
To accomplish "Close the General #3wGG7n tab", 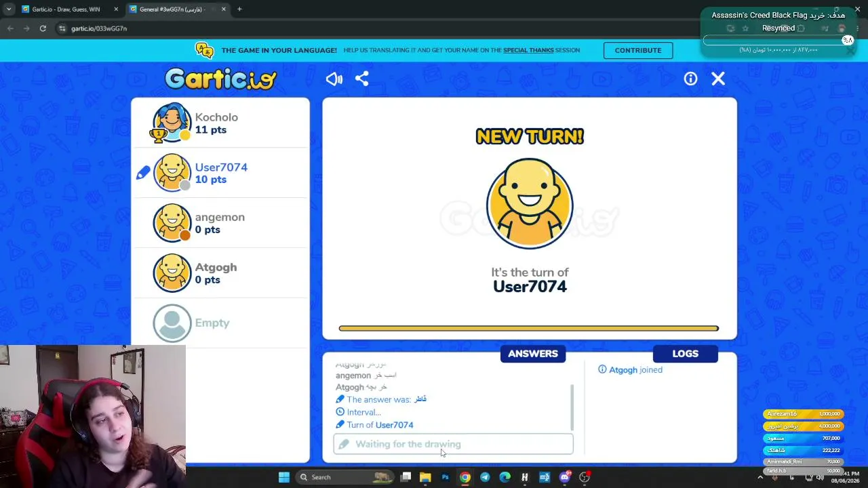I will click(x=223, y=9).
